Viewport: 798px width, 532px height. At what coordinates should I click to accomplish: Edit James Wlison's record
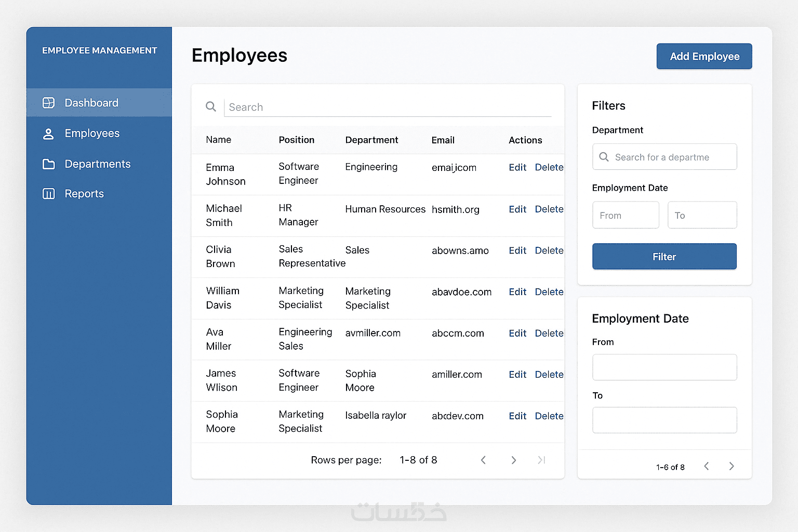coord(517,375)
